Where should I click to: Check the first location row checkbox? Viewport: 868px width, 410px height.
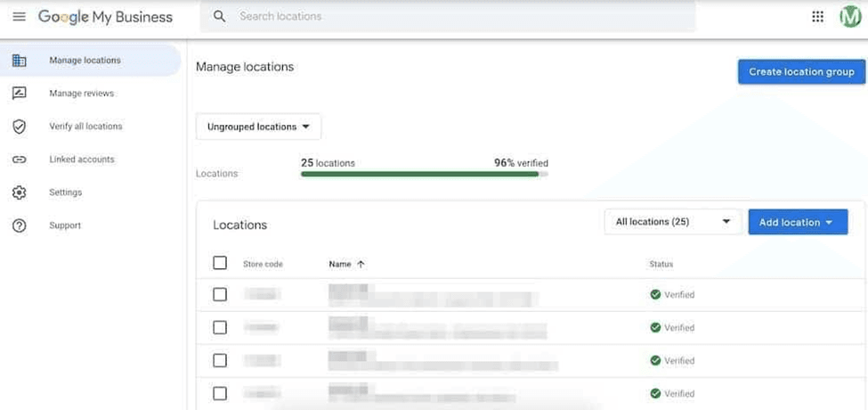tap(220, 295)
